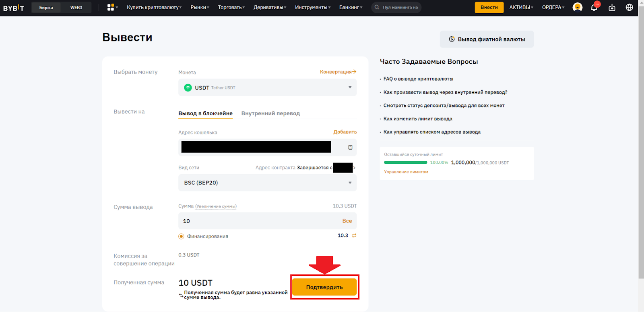Image resolution: width=644 pixels, height=312 pixels.
Task: Open address book icon in wallet field
Action: (350, 147)
